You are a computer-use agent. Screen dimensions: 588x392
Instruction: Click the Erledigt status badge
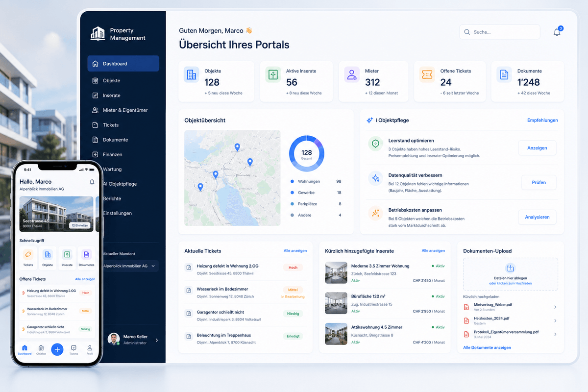pyautogui.click(x=293, y=336)
